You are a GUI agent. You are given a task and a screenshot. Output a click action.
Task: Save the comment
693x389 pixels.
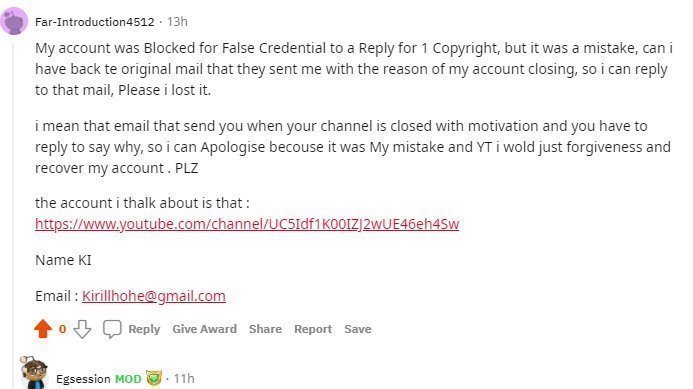(358, 329)
